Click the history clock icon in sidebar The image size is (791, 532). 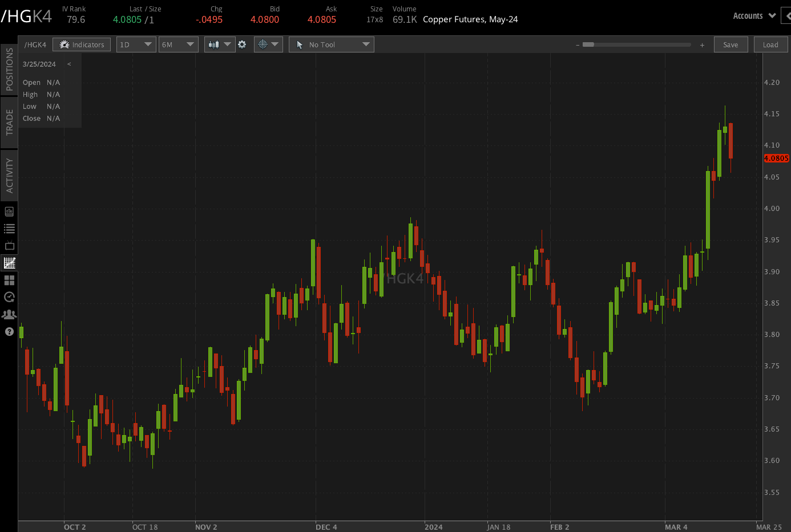(9, 297)
